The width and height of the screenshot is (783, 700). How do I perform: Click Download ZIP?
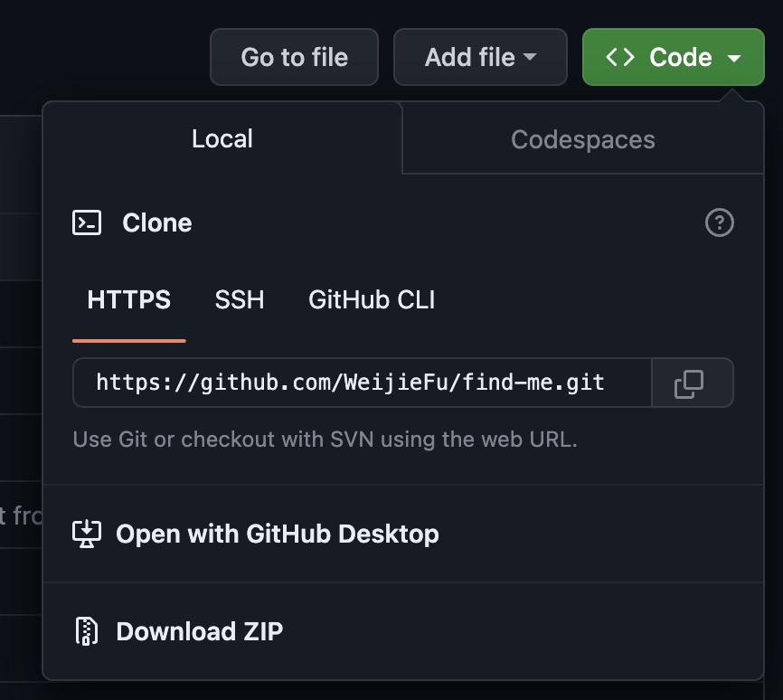tap(199, 630)
